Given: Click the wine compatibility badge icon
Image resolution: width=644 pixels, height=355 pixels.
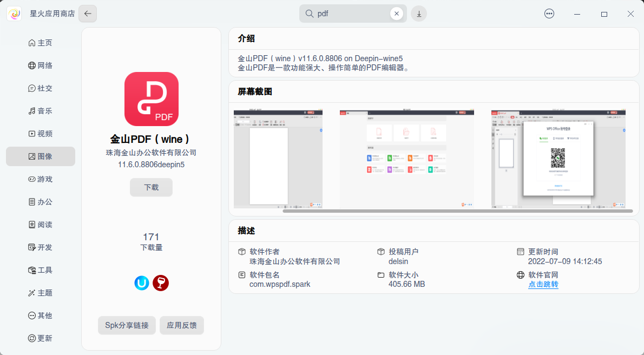Looking at the screenshot, I should [x=160, y=282].
